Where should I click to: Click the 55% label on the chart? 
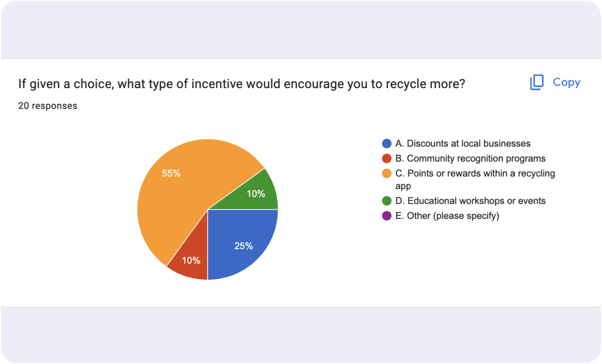click(171, 174)
